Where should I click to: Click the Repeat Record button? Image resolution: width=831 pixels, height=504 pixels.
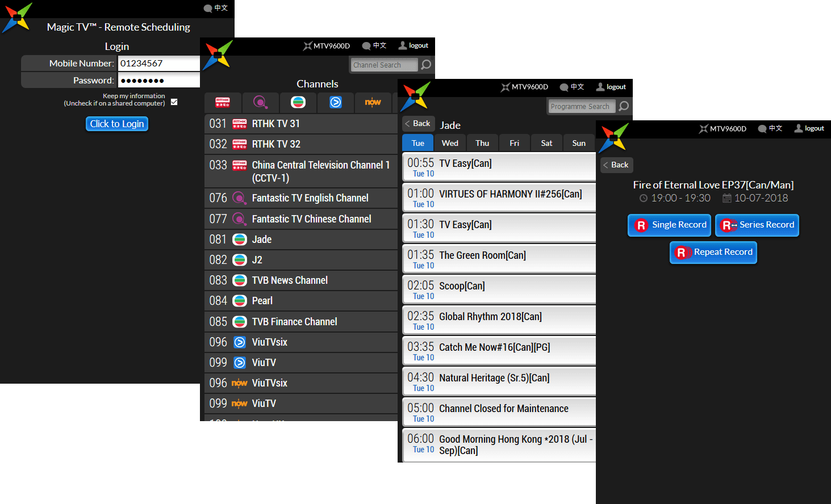coord(713,252)
